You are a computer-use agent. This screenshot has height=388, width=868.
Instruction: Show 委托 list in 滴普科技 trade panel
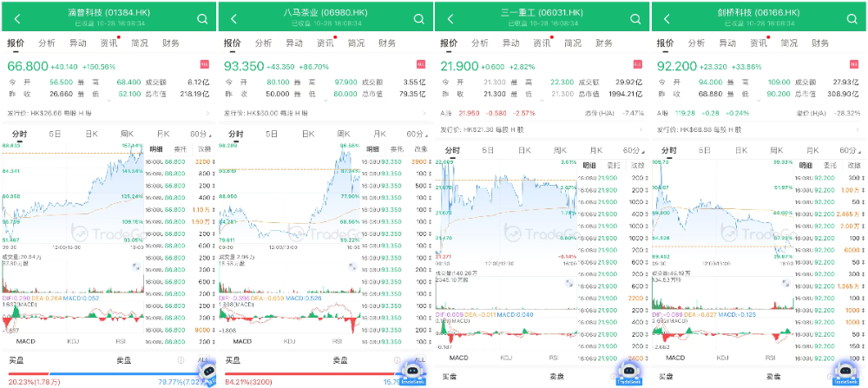(181, 149)
